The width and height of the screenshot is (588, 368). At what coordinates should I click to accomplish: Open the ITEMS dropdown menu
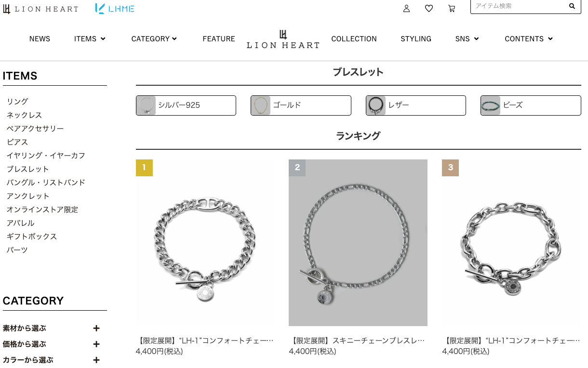click(90, 39)
